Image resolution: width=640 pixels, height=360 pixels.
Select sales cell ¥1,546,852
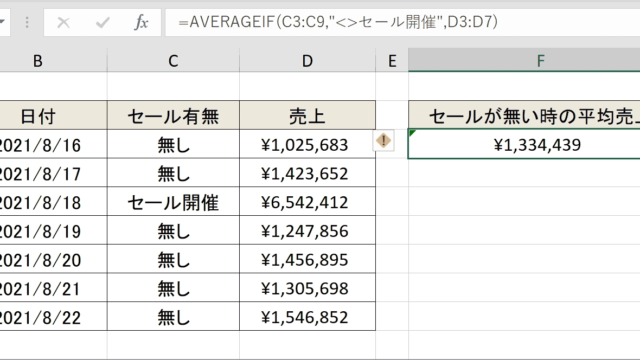[x=307, y=317]
